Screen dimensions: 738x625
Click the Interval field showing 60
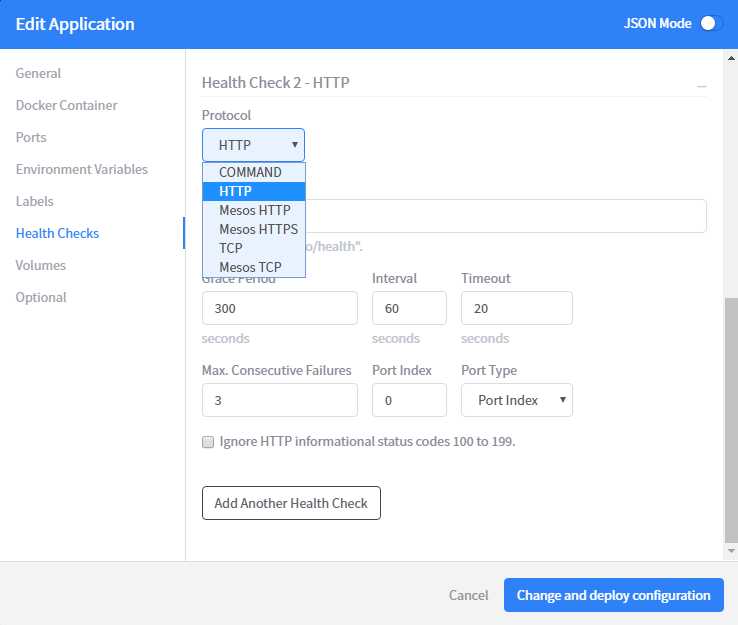click(409, 308)
